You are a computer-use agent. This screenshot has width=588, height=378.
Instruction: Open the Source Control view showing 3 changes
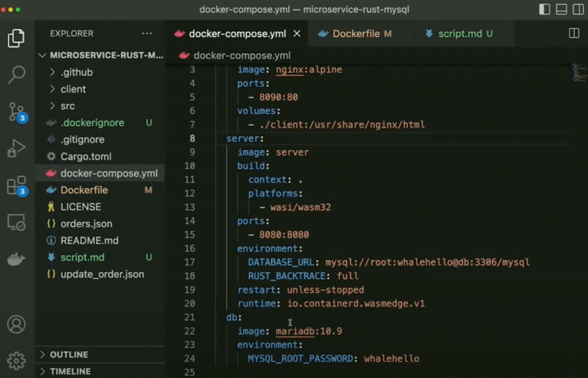17,110
